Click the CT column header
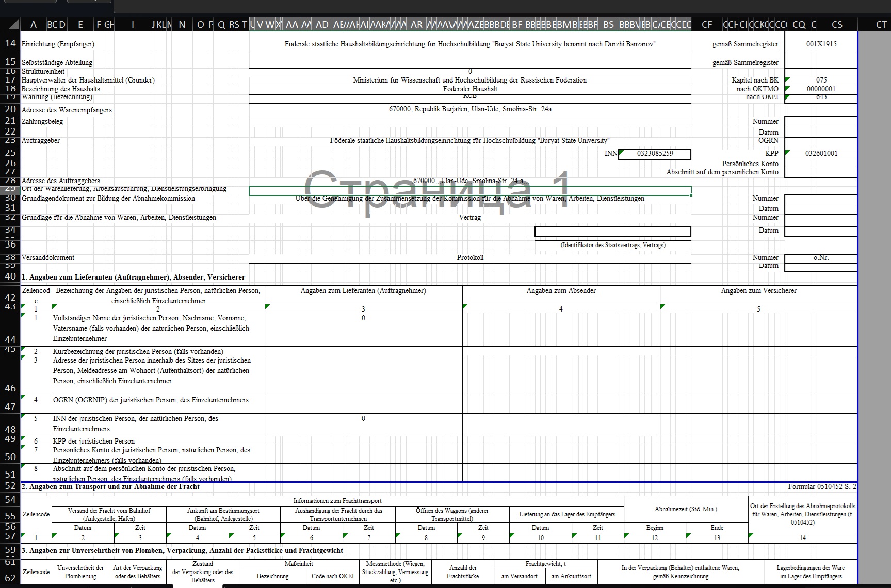891x588 pixels. click(x=881, y=24)
